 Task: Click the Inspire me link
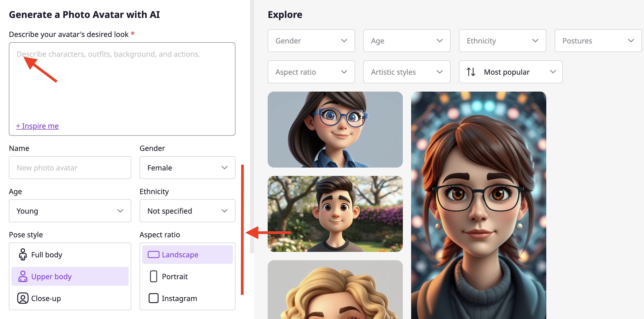(x=37, y=126)
